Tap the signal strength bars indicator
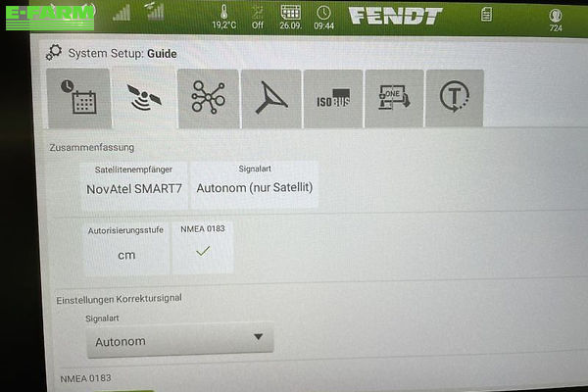The height and width of the screenshot is (392, 588). point(122,13)
